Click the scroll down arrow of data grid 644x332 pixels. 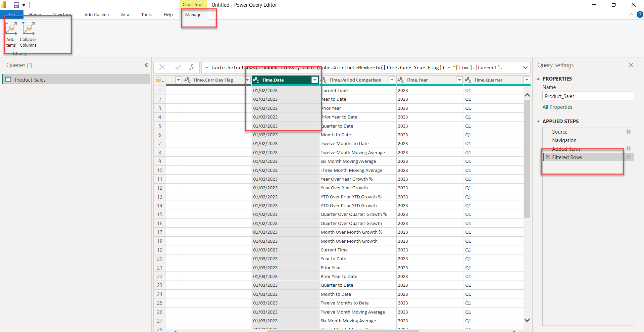point(527,321)
